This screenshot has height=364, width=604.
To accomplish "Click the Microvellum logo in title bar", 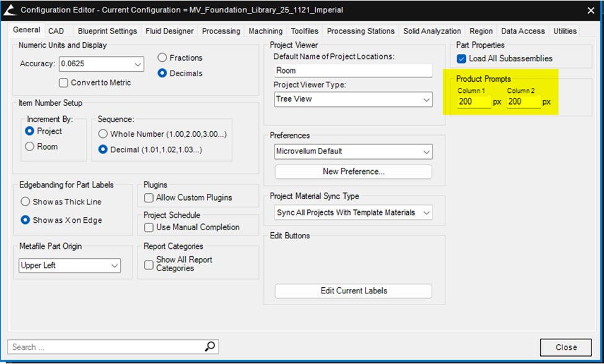I will 9,10.
